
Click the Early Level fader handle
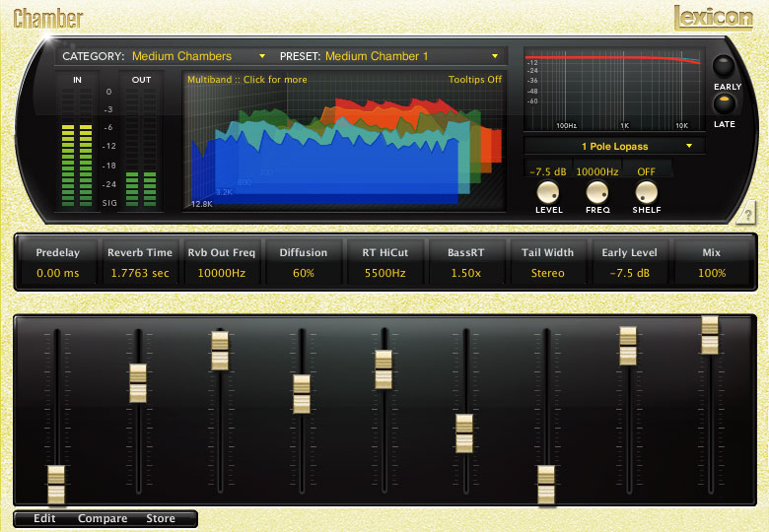pos(628,346)
